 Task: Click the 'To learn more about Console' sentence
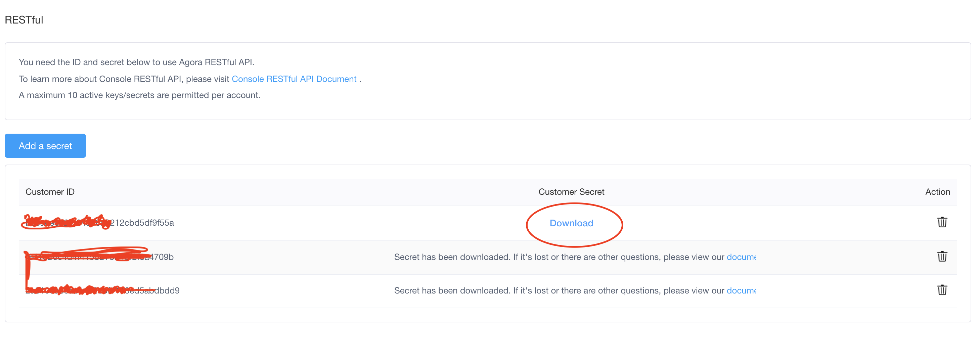124,79
